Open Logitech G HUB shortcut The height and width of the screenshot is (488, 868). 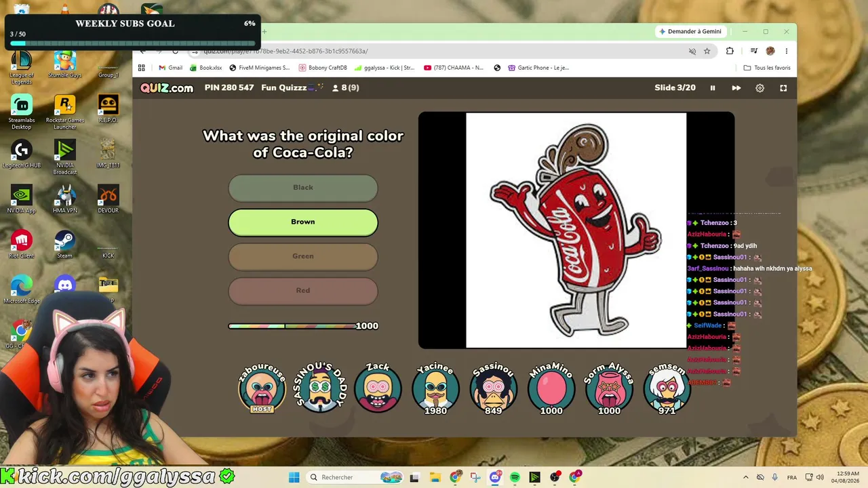coord(22,154)
